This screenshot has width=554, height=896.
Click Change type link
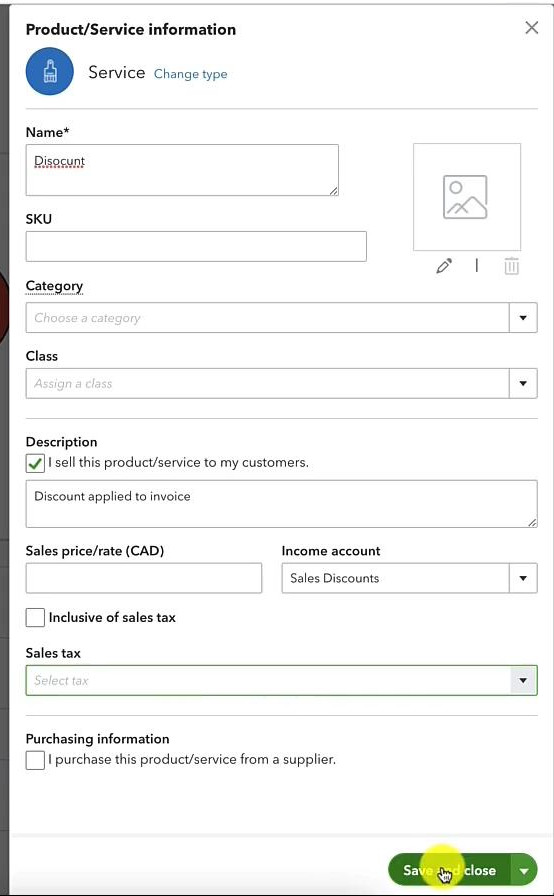tap(190, 74)
